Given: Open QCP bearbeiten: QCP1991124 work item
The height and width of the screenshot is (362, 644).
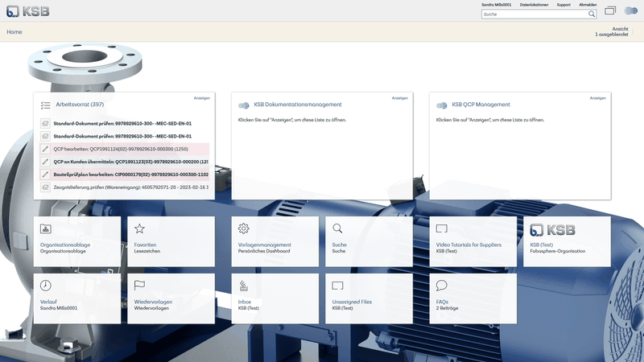Looking at the screenshot, I should point(121,149).
